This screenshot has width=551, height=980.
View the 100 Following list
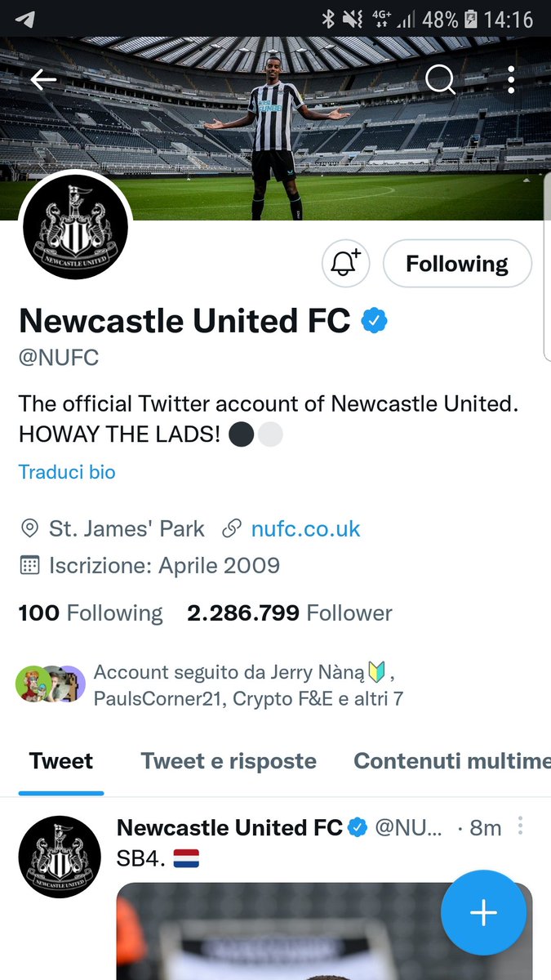coord(91,612)
